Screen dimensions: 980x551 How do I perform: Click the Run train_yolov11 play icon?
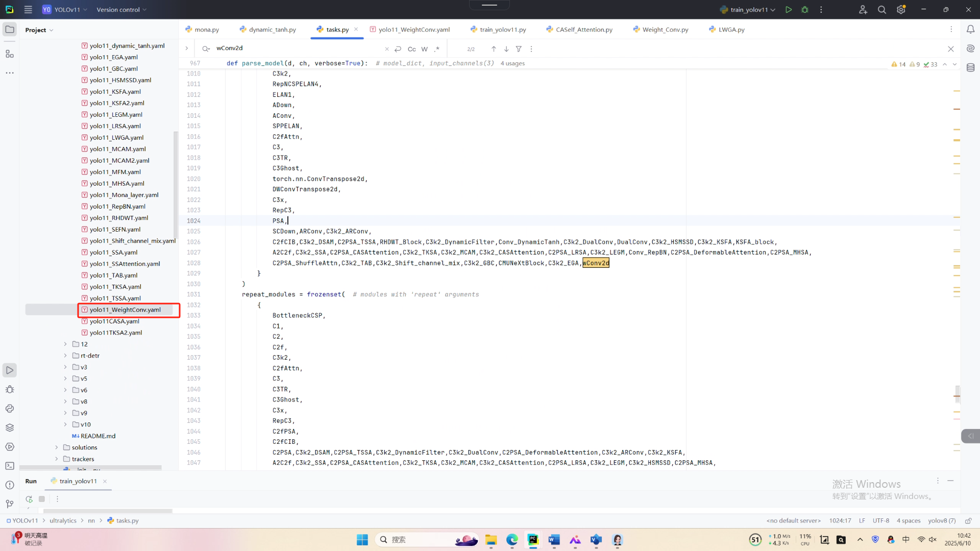click(789, 10)
